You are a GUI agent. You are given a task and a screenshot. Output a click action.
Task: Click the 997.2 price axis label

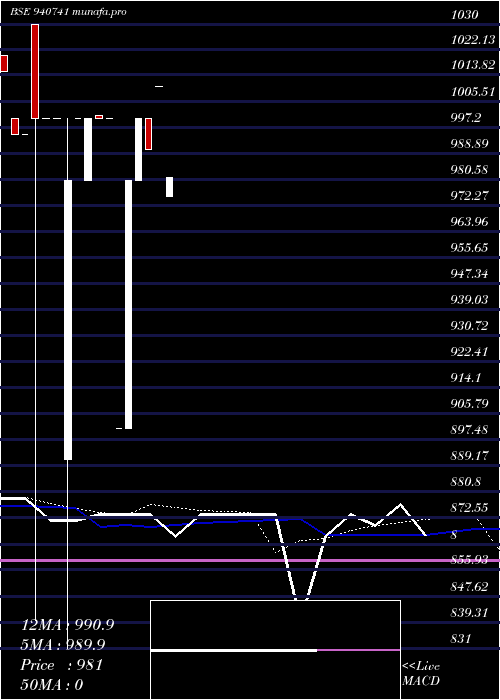pos(466,118)
